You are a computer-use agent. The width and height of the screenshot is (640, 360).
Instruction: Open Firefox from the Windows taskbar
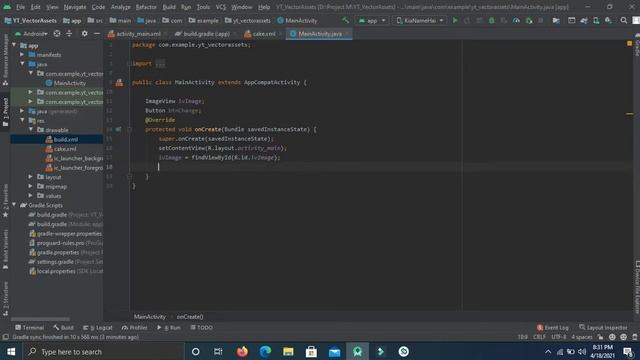(242, 351)
